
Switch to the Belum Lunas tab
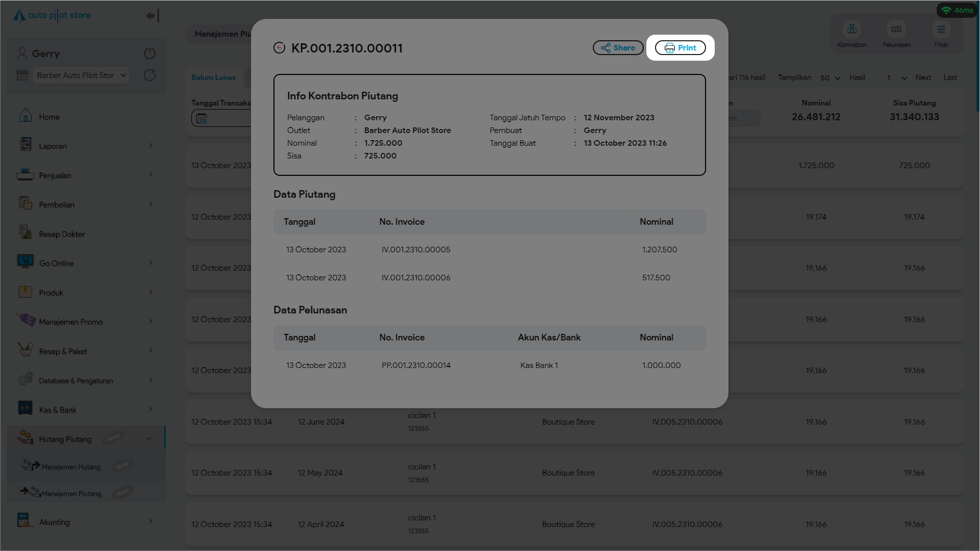[x=213, y=77]
